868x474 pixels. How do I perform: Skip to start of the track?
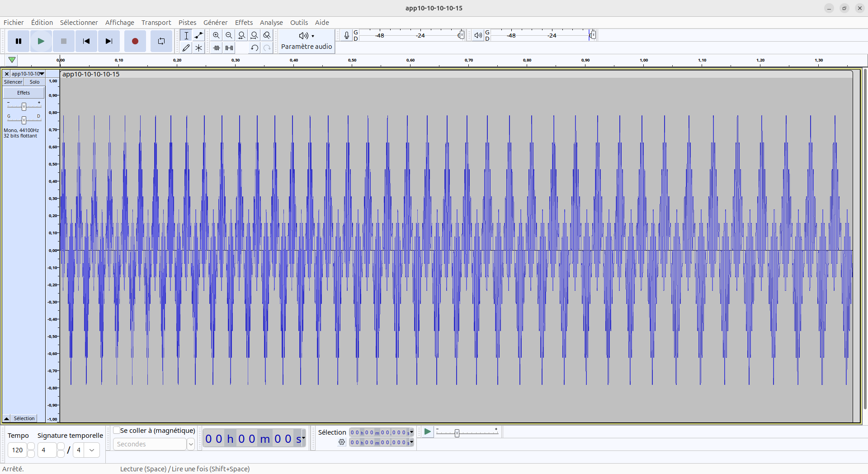click(86, 41)
